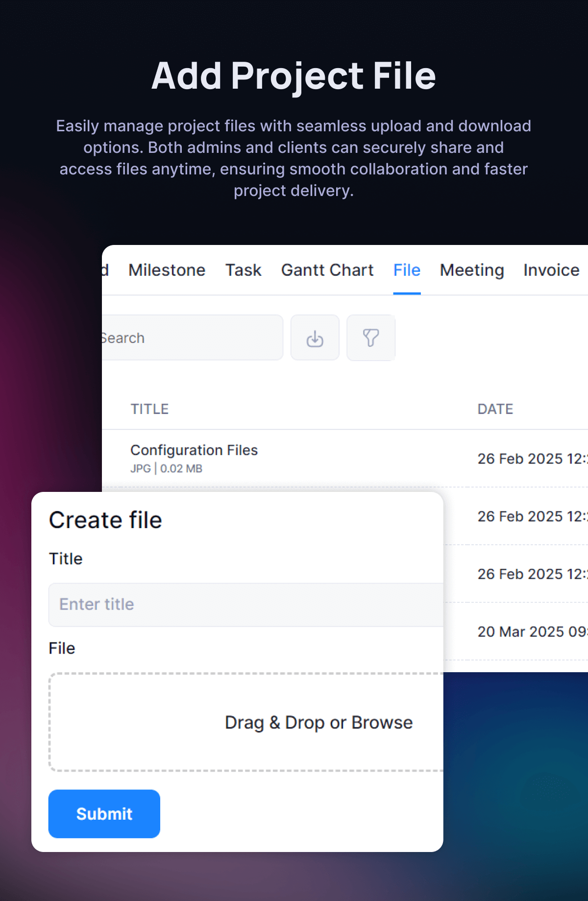The image size is (588, 901).
Task: Go to the Gantt Chart tab
Action: tap(327, 270)
